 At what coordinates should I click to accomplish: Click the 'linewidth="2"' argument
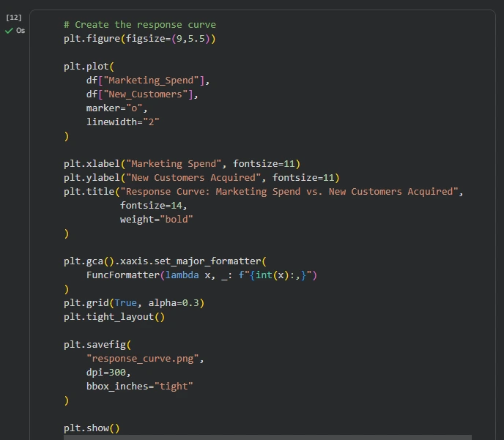point(123,122)
